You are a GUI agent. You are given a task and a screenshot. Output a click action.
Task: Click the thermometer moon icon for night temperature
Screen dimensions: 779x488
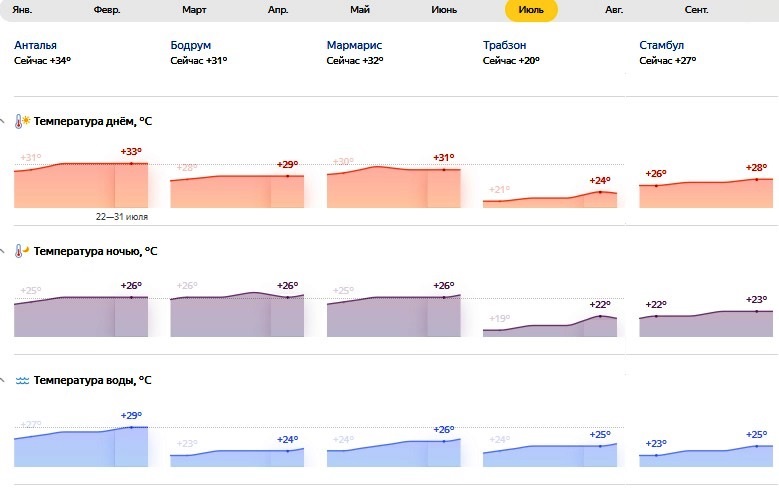(x=22, y=251)
